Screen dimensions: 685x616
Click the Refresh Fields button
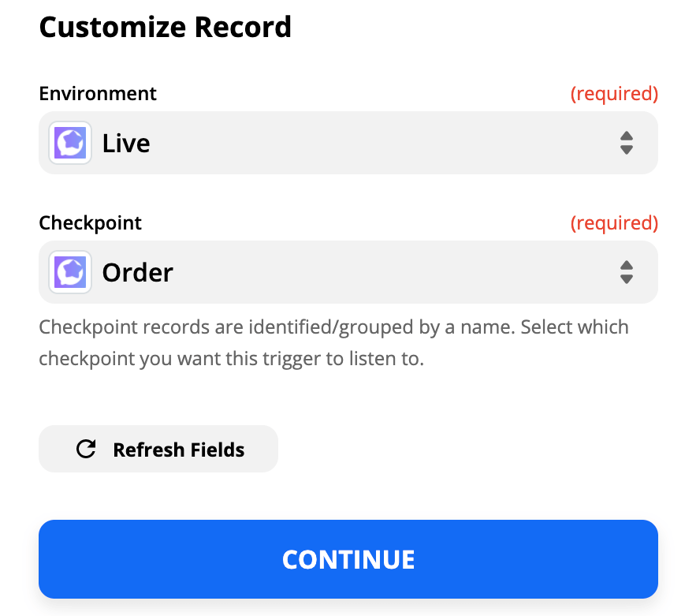tap(158, 449)
